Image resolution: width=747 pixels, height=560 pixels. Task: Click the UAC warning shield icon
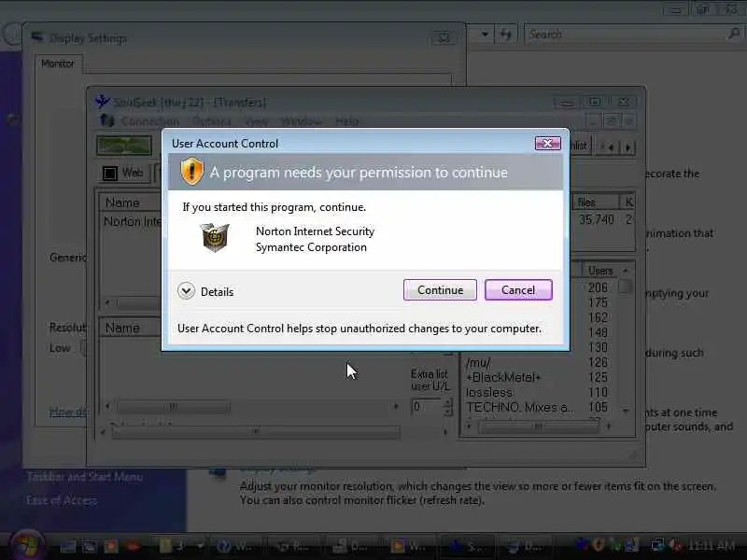click(x=192, y=172)
